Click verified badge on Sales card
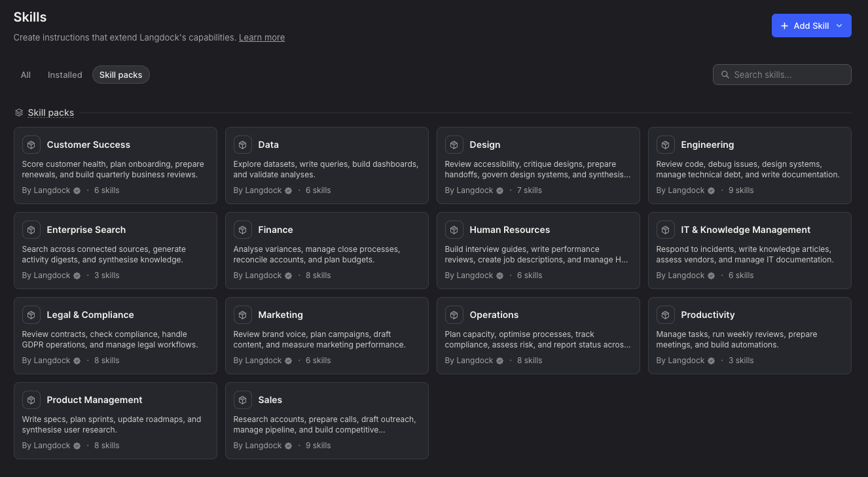The image size is (868, 477). (289, 446)
